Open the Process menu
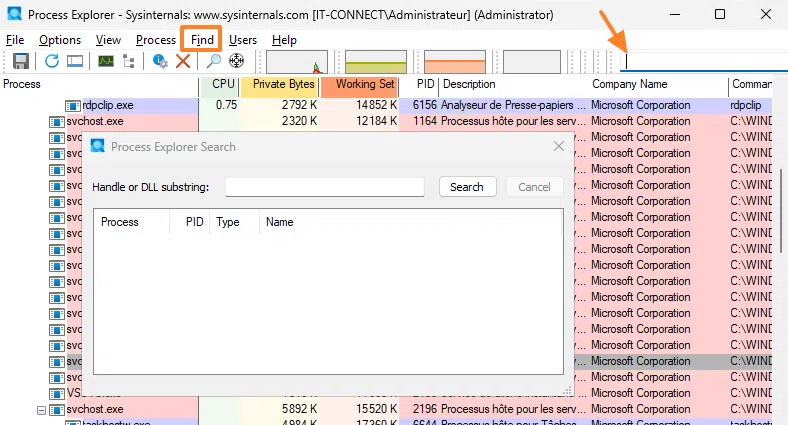The width and height of the screenshot is (788, 425). pos(156,40)
